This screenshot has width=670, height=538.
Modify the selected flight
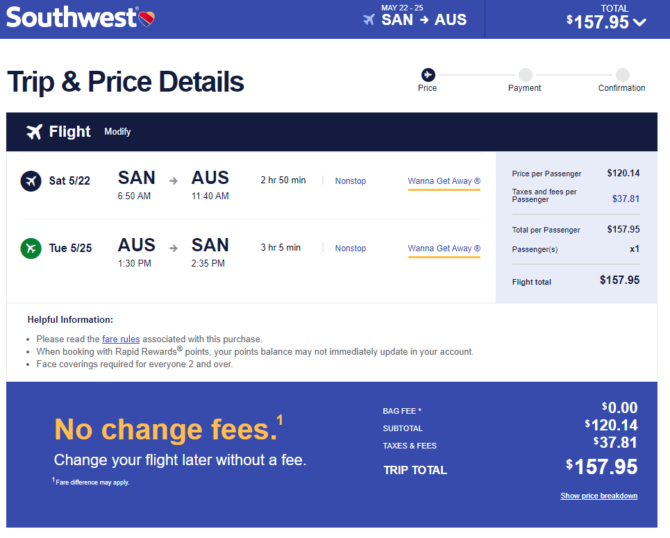tap(117, 132)
